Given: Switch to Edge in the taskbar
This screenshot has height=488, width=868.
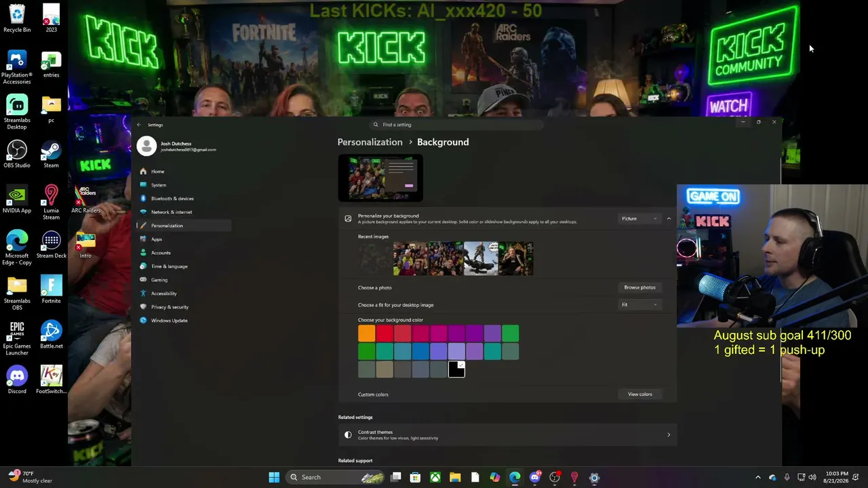Looking at the screenshot, I should tap(515, 477).
